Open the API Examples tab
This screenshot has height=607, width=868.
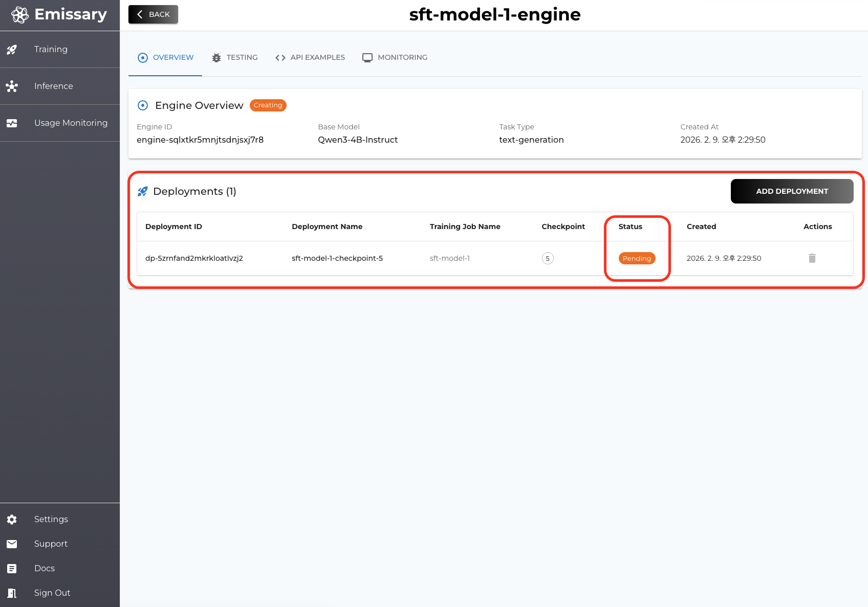(x=310, y=57)
